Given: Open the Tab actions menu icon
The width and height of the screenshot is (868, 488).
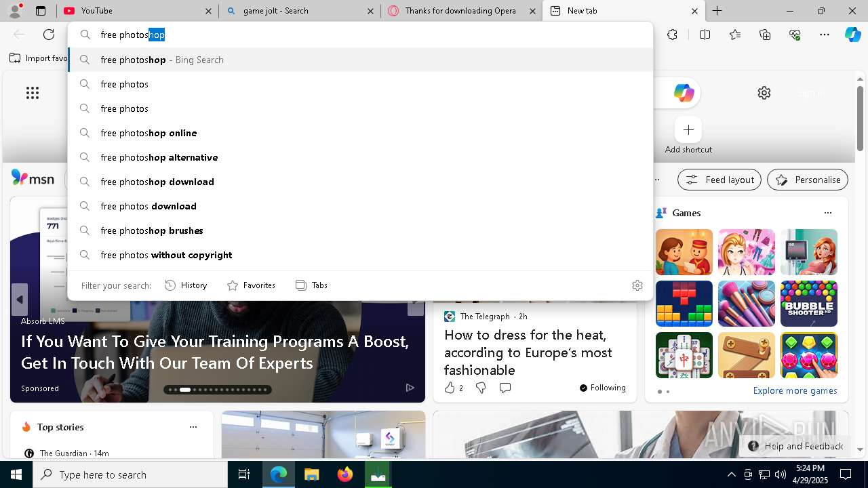Looking at the screenshot, I should tap(41, 11).
